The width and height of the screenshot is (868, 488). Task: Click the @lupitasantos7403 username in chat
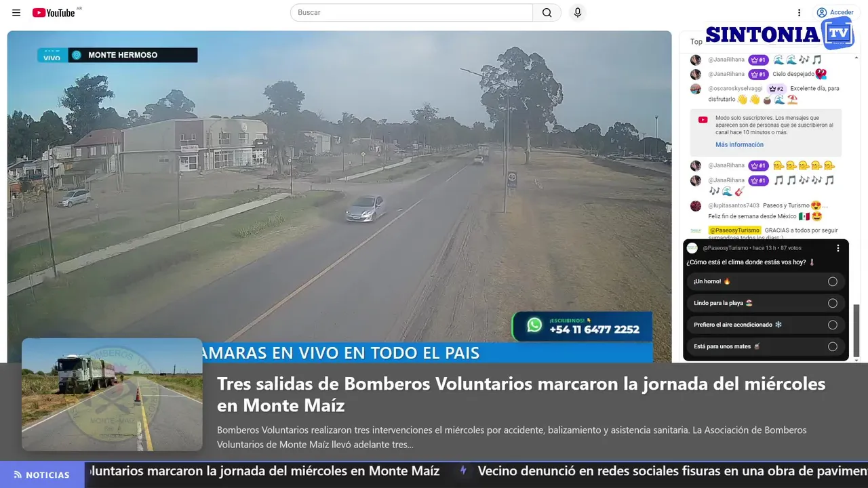tap(734, 205)
